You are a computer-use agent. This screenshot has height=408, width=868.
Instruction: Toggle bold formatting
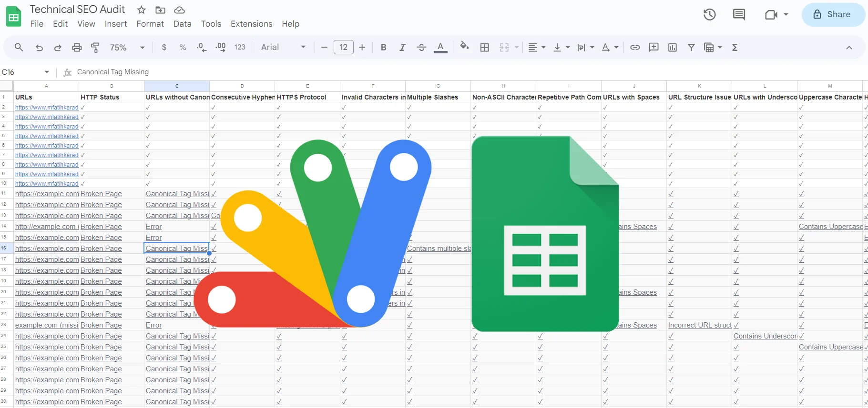tap(383, 47)
